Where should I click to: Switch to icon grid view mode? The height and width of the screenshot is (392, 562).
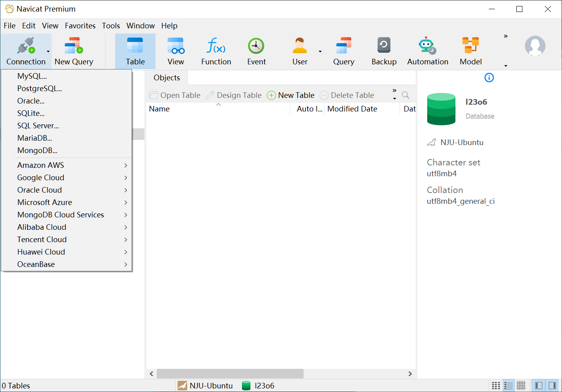click(496, 386)
